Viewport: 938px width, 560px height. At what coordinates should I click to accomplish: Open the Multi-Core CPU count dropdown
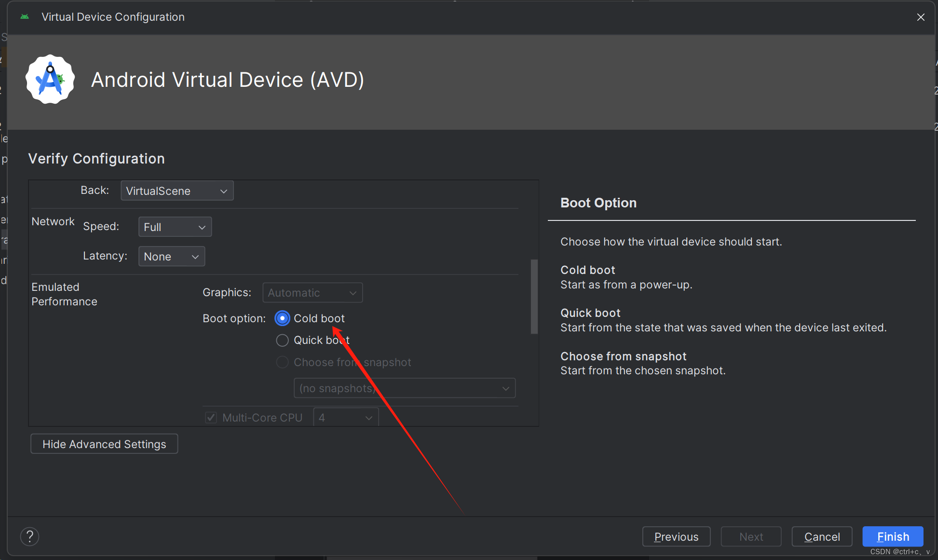pos(346,417)
